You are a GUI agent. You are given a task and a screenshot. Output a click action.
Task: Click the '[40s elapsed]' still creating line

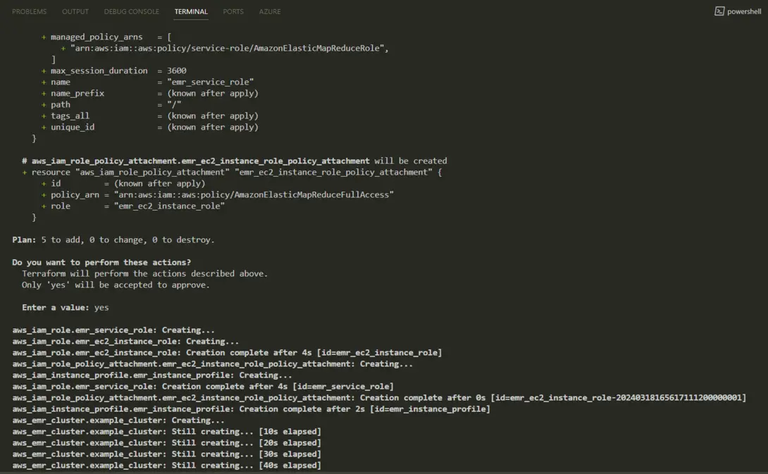click(x=167, y=465)
